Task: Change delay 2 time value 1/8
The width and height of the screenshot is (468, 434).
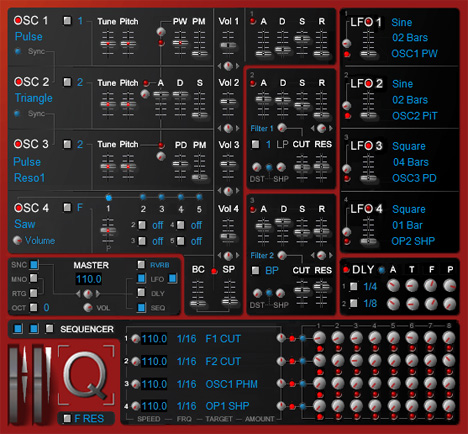Action: click(x=370, y=303)
